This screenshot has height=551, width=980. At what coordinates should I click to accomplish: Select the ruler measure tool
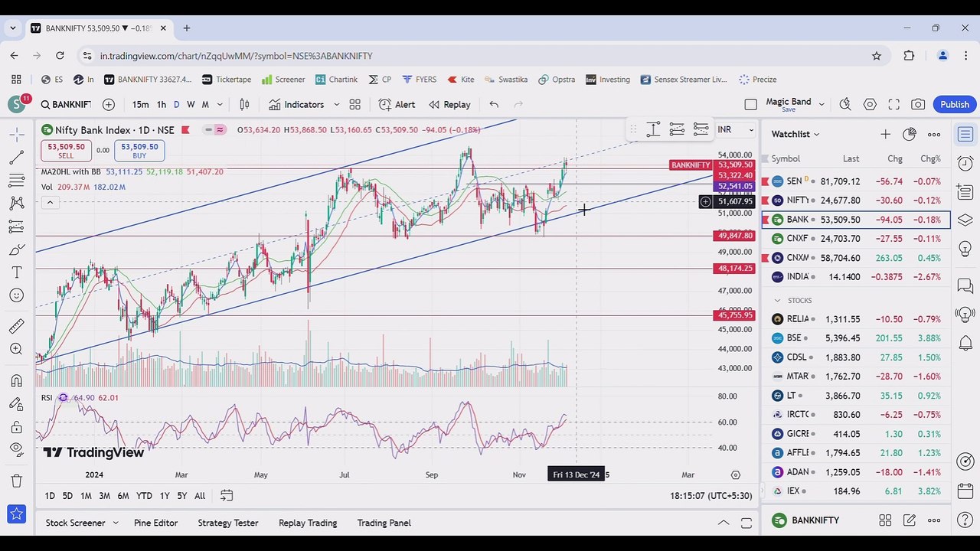tap(16, 327)
